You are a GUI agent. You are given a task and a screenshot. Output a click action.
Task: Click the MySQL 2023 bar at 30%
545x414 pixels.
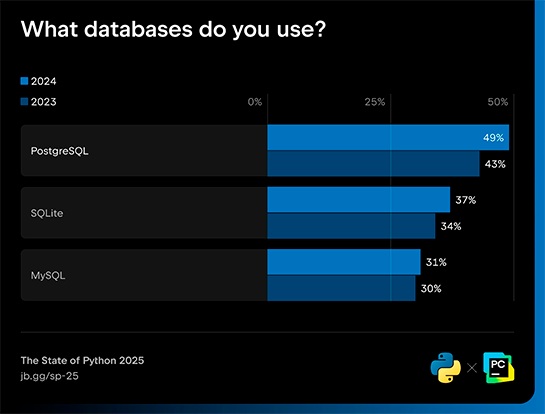point(341,288)
